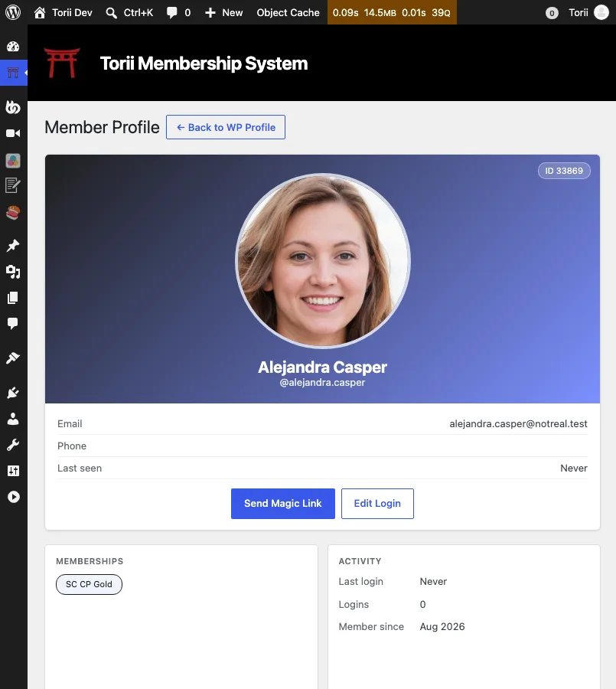The height and width of the screenshot is (689, 616).
Task: Open Posts via the pushpin icon
Action: pyautogui.click(x=13, y=245)
